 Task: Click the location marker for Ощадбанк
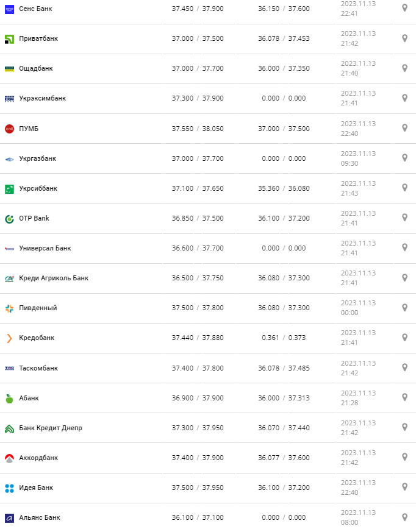(x=404, y=68)
